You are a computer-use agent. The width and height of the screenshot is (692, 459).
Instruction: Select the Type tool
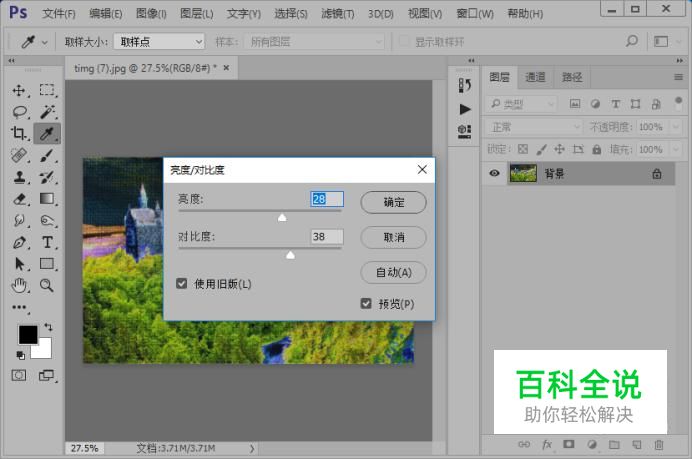pos(47,242)
